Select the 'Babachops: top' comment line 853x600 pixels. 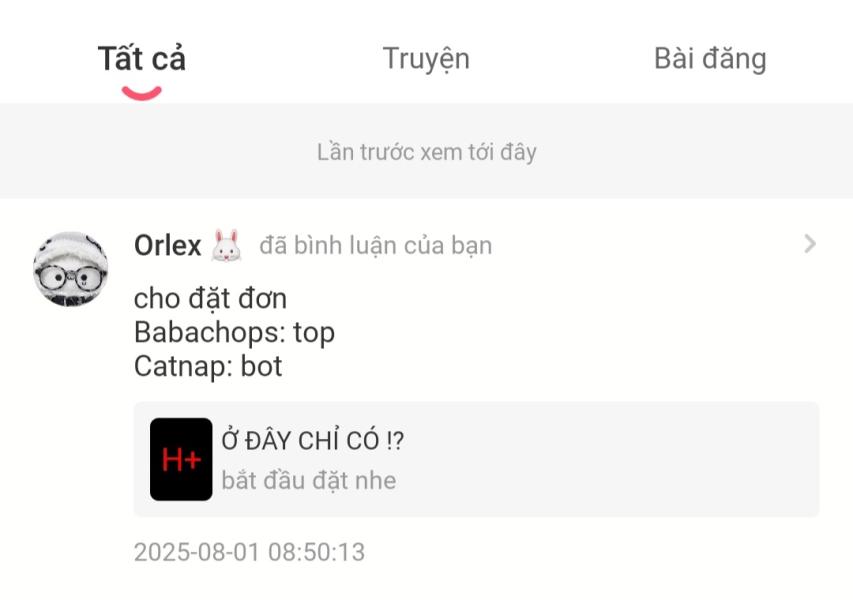(x=234, y=332)
